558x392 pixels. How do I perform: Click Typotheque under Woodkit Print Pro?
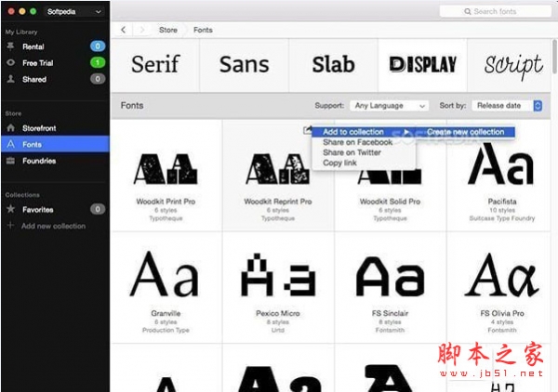[x=166, y=218]
